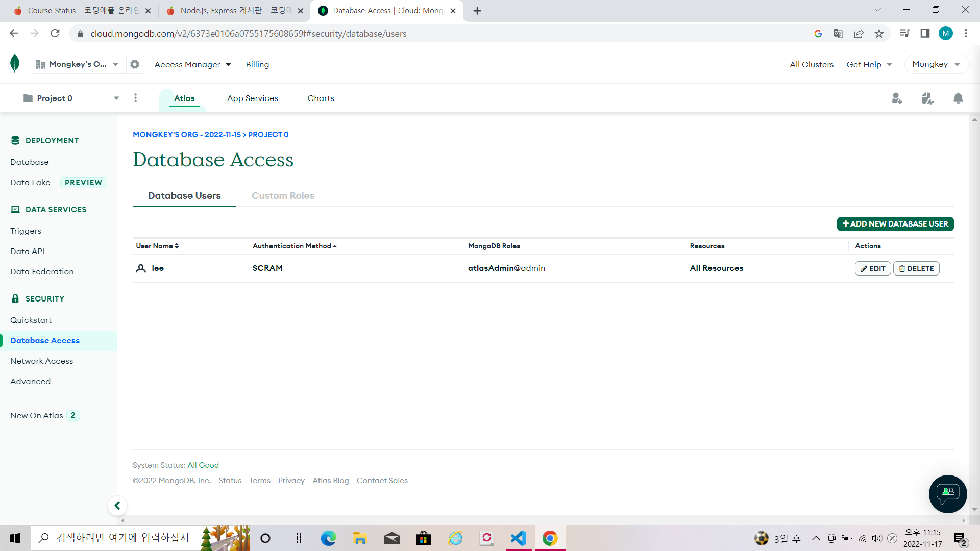Open Microsoft Store from taskbar
The height and width of the screenshot is (551, 980).
423,538
